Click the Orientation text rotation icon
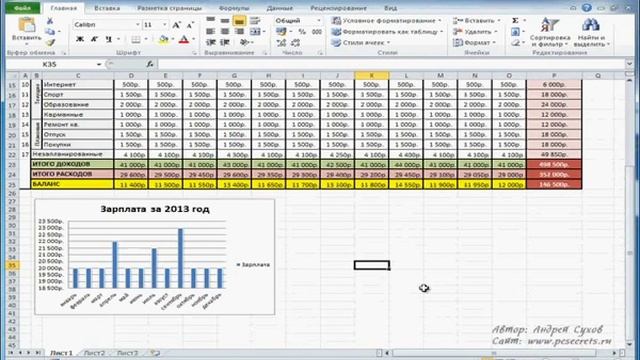640x360 pixels. tap(244, 42)
